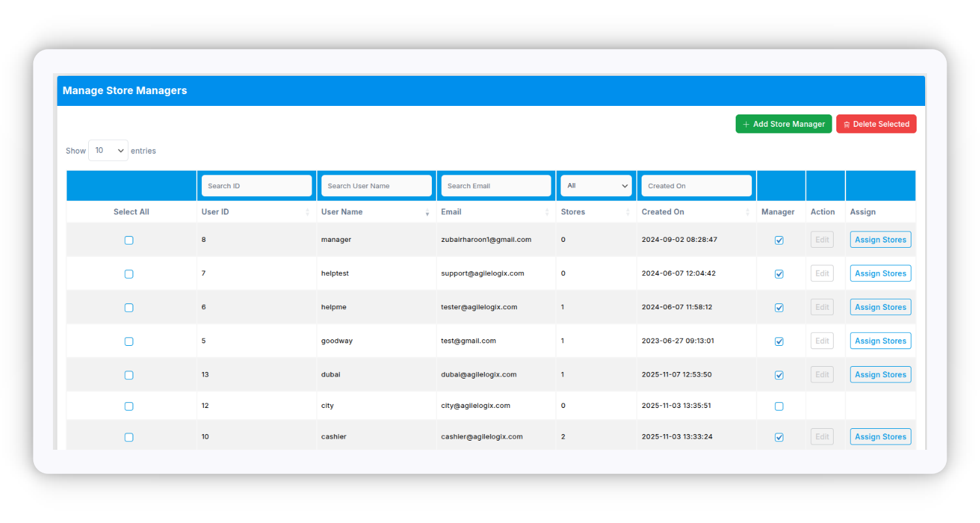The height and width of the screenshot is (523, 980).
Task: Focus the Search ID input field
Action: [x=256, y=186]
